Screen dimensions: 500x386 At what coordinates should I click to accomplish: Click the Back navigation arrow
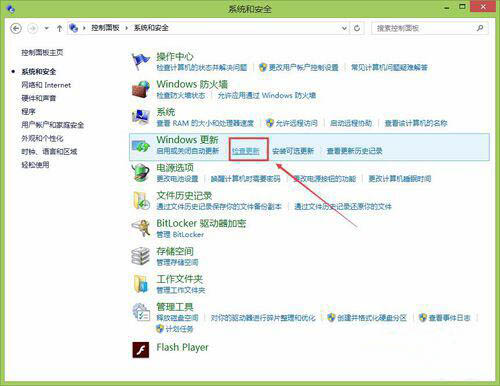16,28
